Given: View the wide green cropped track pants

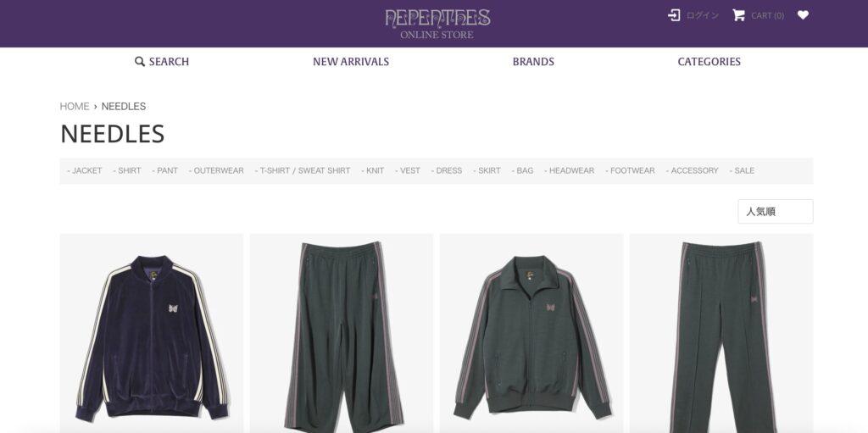Looking at the screenshot, I should coord(341,333).
